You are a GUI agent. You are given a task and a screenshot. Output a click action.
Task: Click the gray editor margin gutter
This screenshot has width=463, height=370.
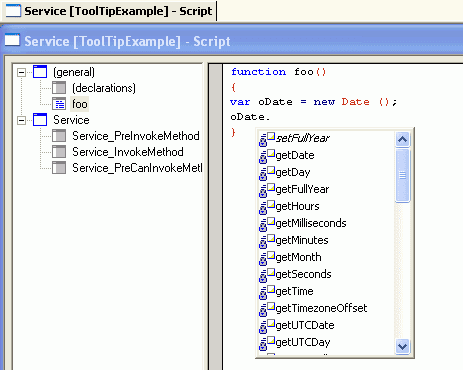pyautogui.click(x=216, y=217)
